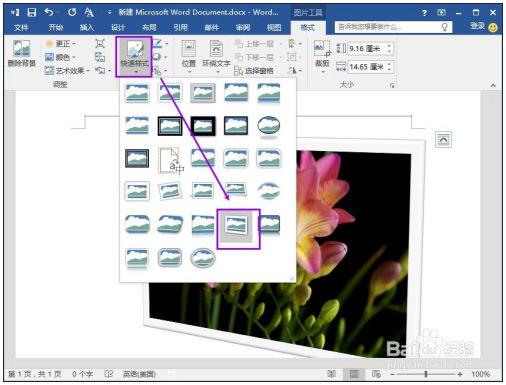This screenshot has width=506, height=385.
Task: Switch to the Design (设计) tab
Action: click(118, 28)
